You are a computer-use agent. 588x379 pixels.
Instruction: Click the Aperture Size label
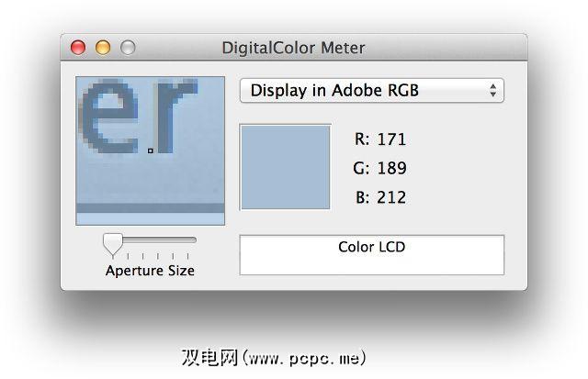(x=150, y=271)
